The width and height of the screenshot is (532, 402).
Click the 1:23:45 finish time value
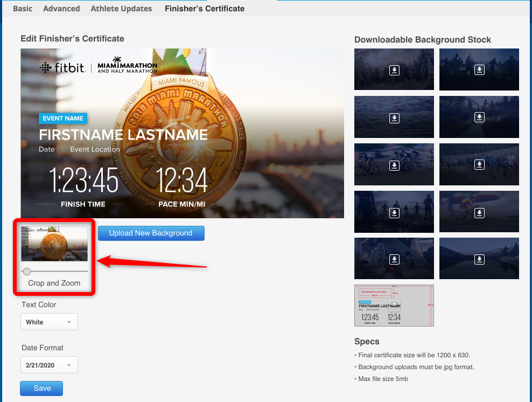click(83, 181)
